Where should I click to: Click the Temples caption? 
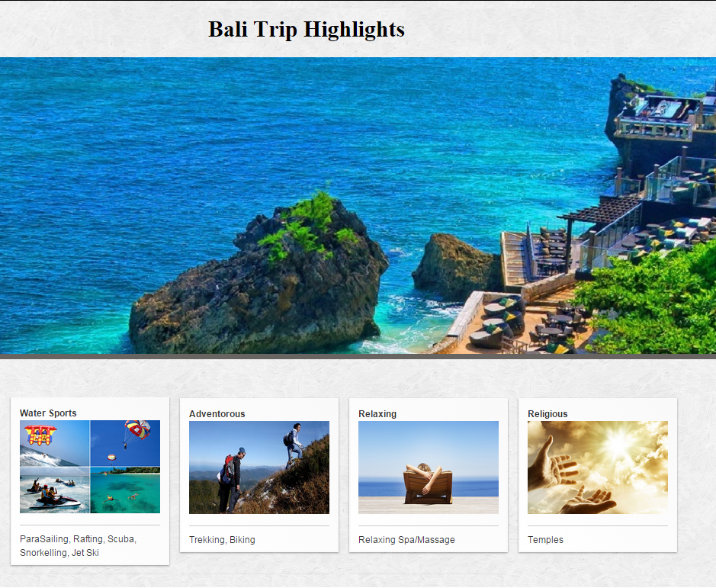(x=545, y=539)
